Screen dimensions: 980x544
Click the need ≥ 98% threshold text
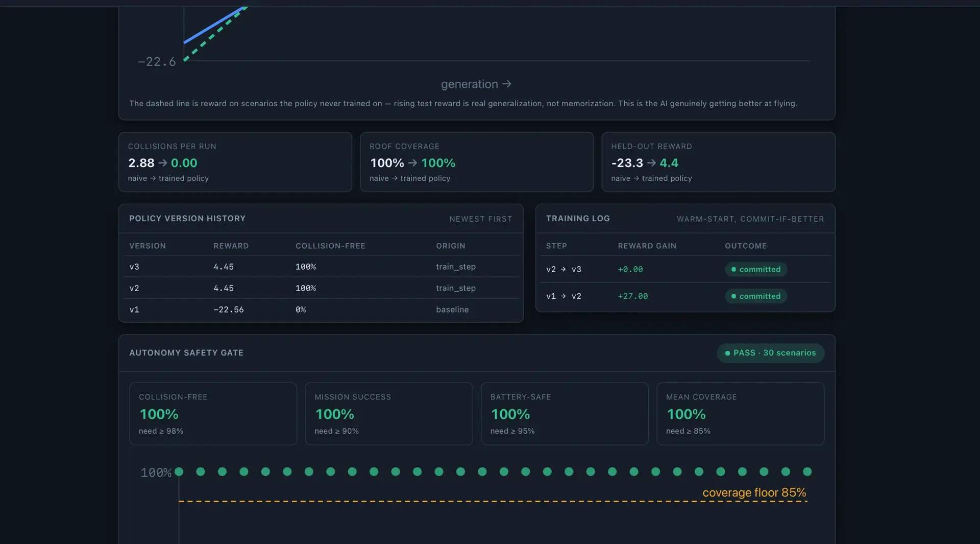click(x=161, y=431)
